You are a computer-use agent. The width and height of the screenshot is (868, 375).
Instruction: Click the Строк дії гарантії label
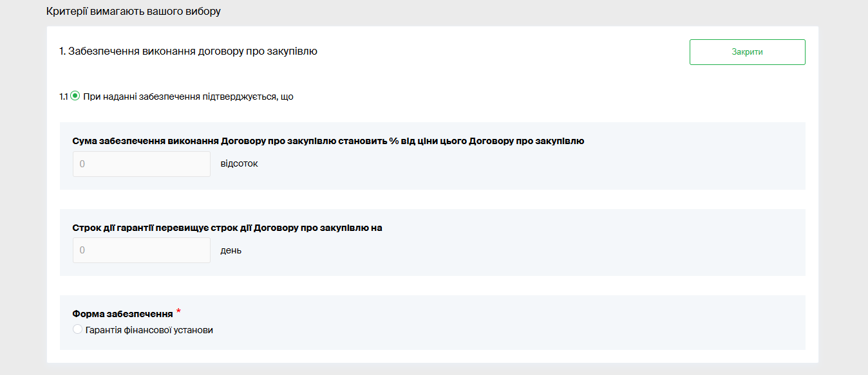[x=227, y=228]
